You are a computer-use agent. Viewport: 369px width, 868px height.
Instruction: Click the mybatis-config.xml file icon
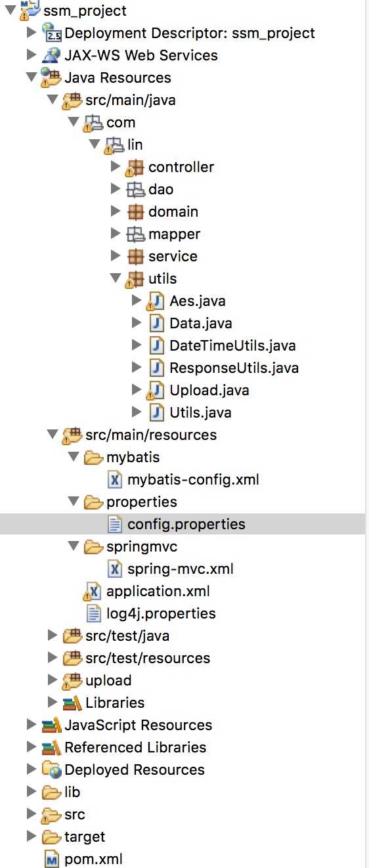click(x=114, y=479)
